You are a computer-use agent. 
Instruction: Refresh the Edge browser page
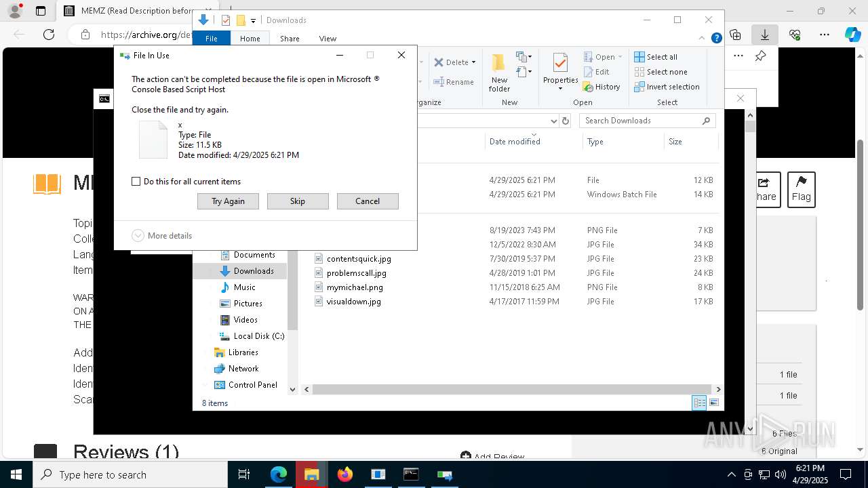coord(49,35)
